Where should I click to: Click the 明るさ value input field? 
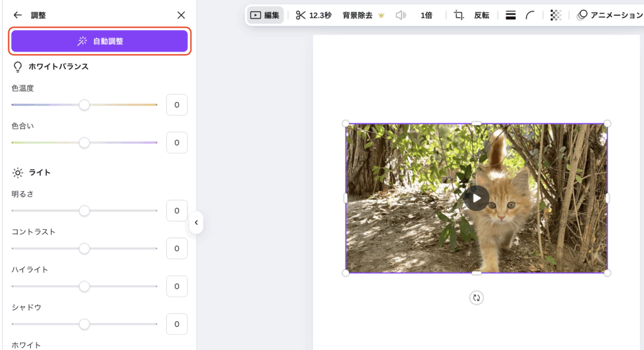click(x=177, y=211)
